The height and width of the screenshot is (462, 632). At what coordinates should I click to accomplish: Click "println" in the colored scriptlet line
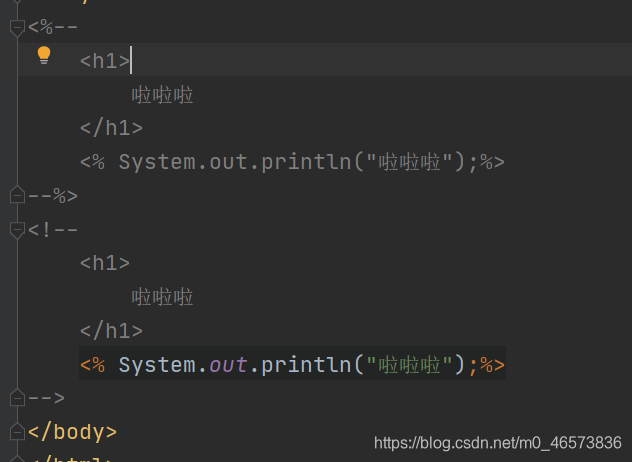[x=306, y=365]
